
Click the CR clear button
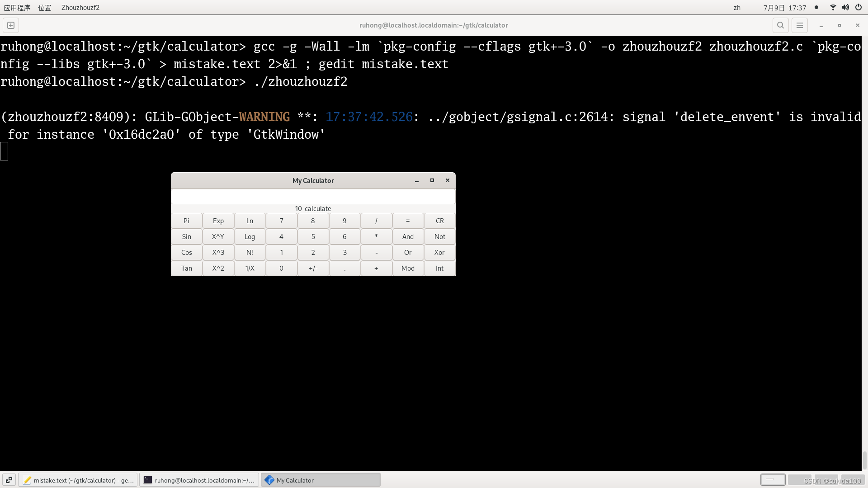[440, 221]
